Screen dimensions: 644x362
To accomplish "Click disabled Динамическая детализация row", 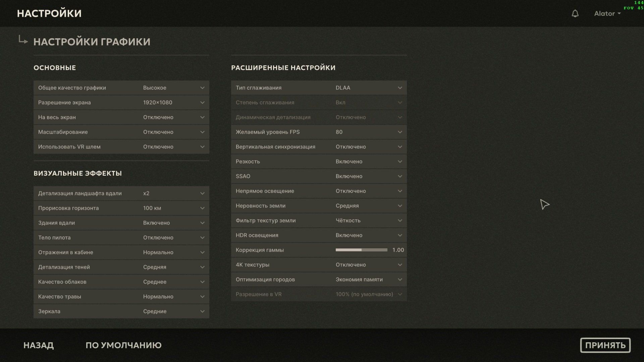I will click(319, 117).
